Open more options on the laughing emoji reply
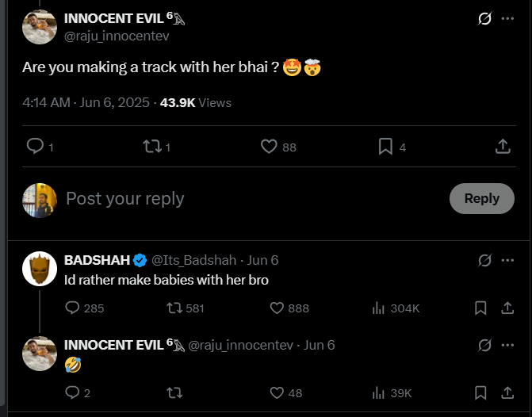Image resolution: width=532 pixels, height=417 pixels. tap(507, 345)
